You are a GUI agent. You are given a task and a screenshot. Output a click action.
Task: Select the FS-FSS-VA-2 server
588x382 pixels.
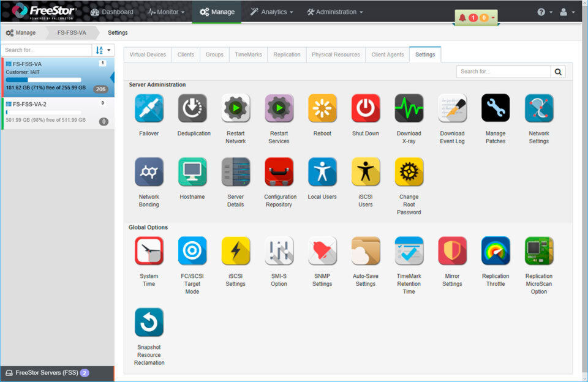[58, 113]
